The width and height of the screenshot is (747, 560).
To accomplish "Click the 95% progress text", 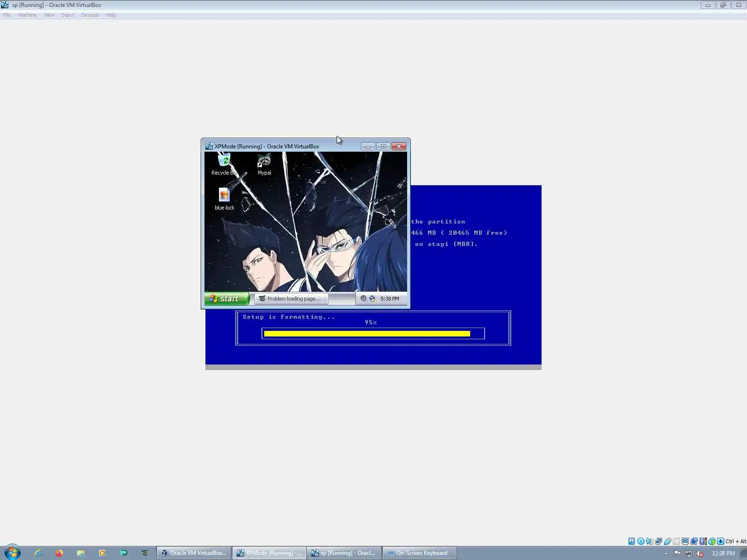I will click(371, 322).
